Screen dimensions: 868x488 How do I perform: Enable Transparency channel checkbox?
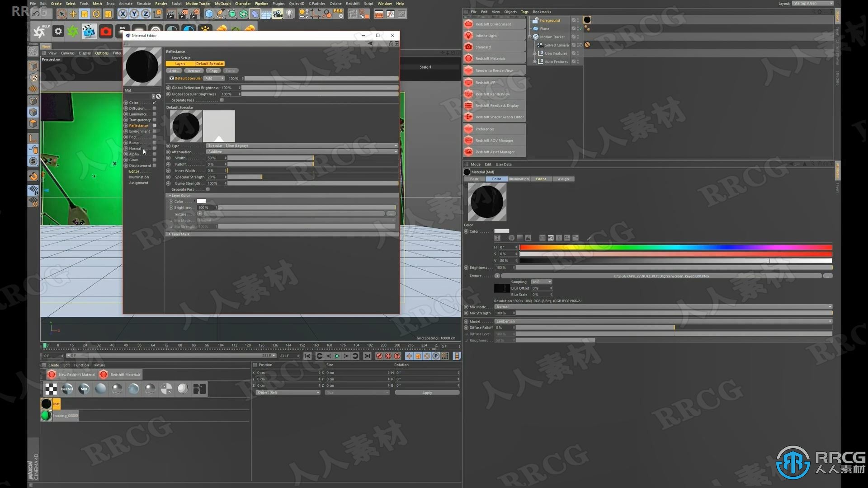[x=154, y=120]
